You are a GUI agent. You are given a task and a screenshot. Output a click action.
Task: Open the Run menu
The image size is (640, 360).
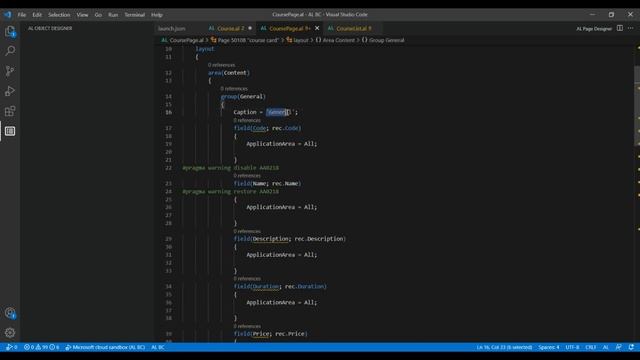point(113,15)
